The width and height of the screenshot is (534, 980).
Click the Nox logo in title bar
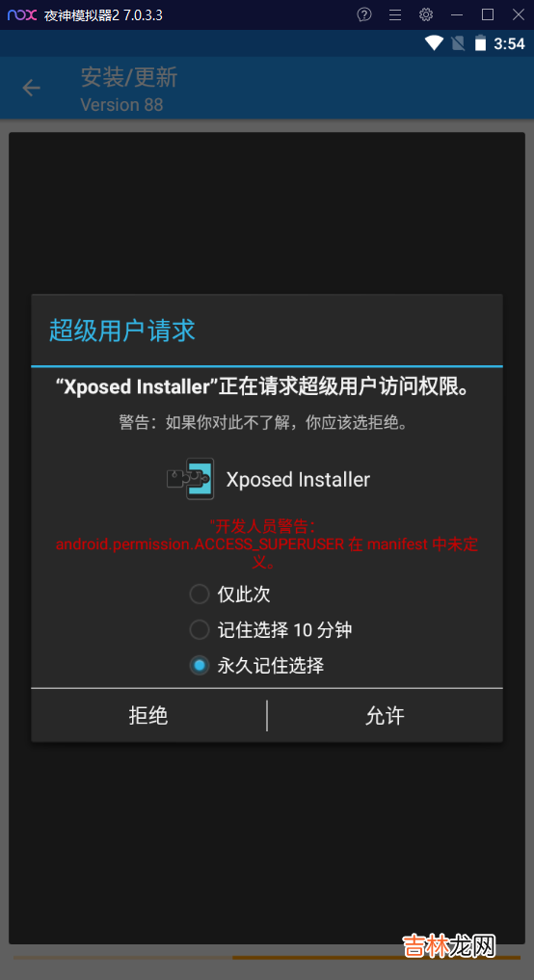[22, 15]
